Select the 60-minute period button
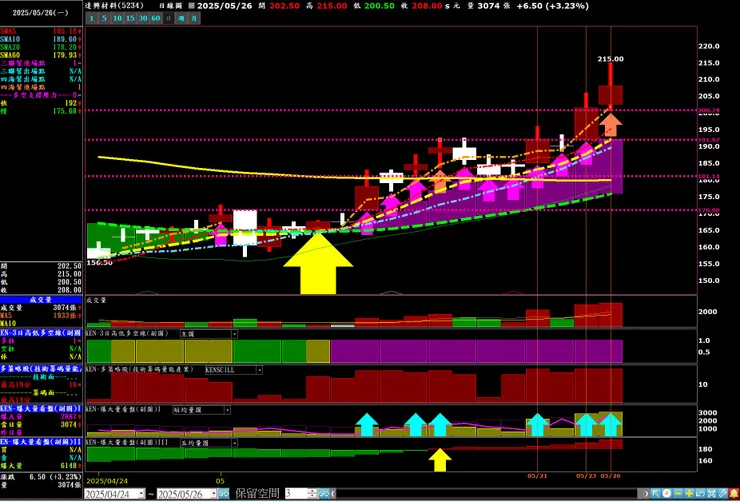This screenshot has width=740, height=502. click(x=155, y=18)
